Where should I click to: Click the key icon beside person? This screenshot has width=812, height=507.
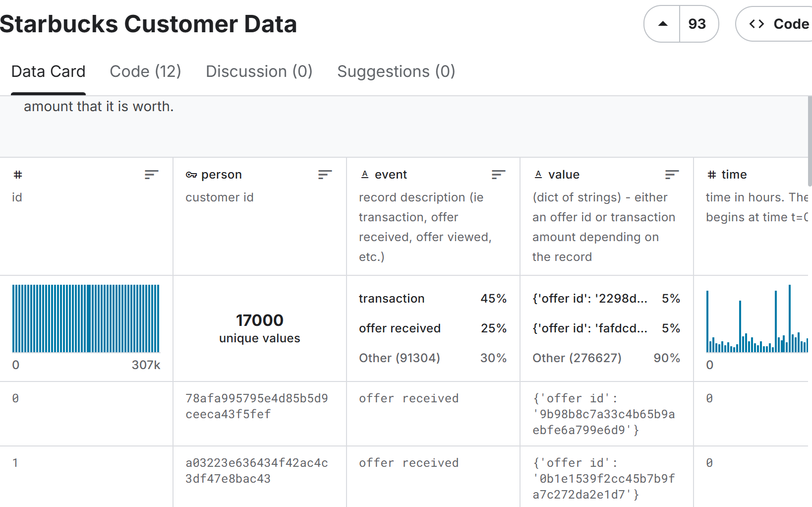pyautogui.click(x=191, y=175)
